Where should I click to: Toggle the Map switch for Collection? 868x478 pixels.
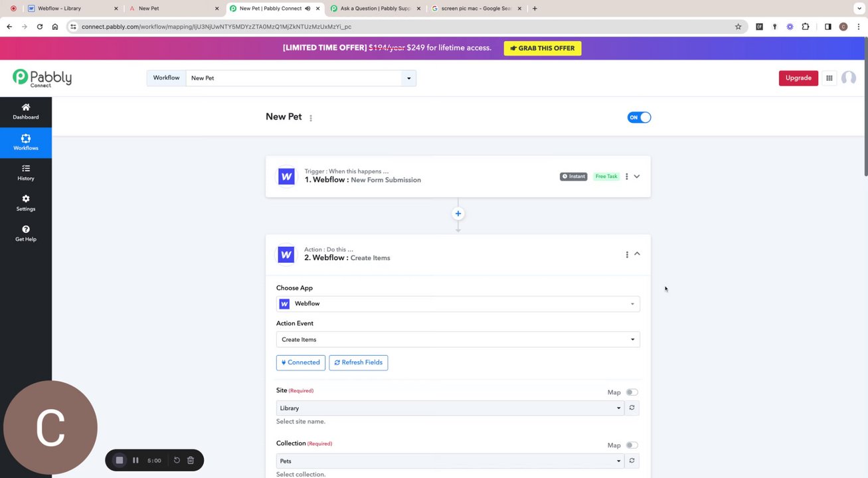632,445
